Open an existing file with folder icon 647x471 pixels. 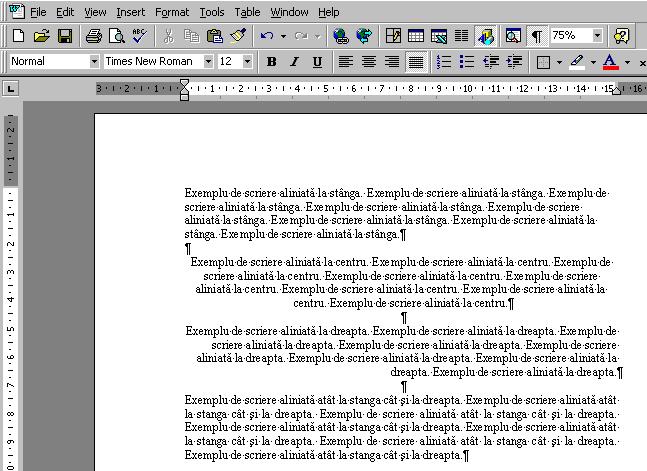point(41,36)
